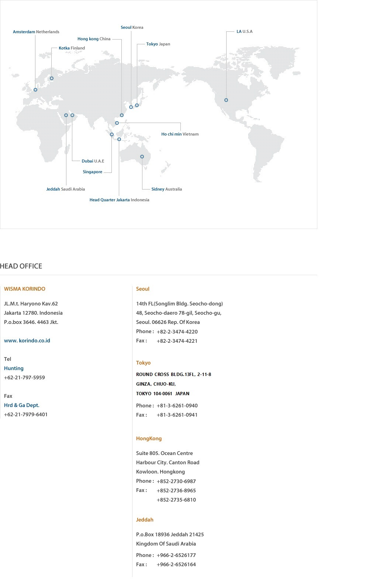Screen dimensions: 369x588
Task: Click the Amsterdam map marker dot
Action: click(x=35, y=90)
